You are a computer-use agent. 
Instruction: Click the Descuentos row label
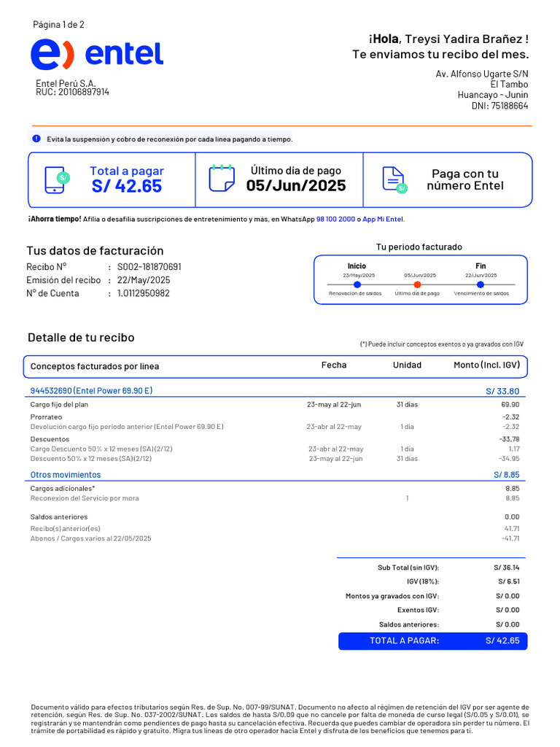point(50,439)
